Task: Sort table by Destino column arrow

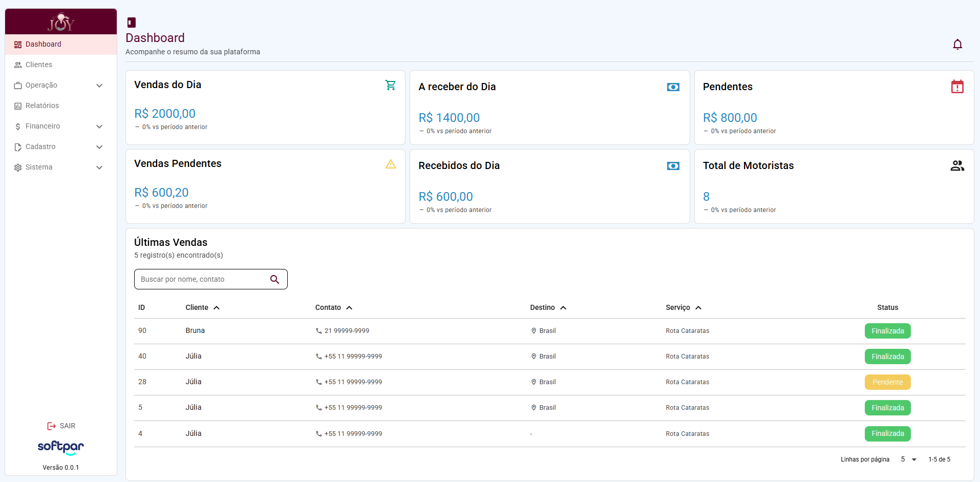Action: pos(563,308)
